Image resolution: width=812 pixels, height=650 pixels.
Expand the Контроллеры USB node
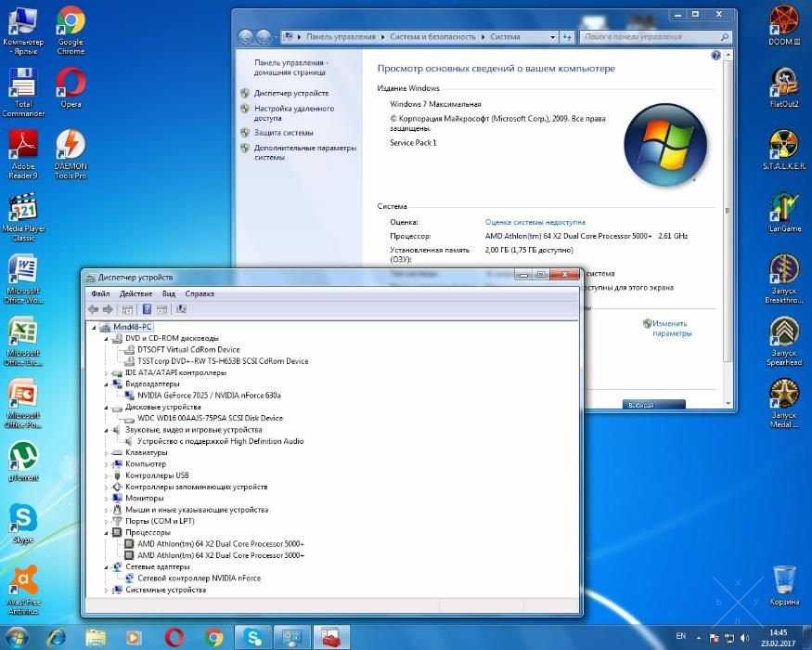[x=106, y=475]
